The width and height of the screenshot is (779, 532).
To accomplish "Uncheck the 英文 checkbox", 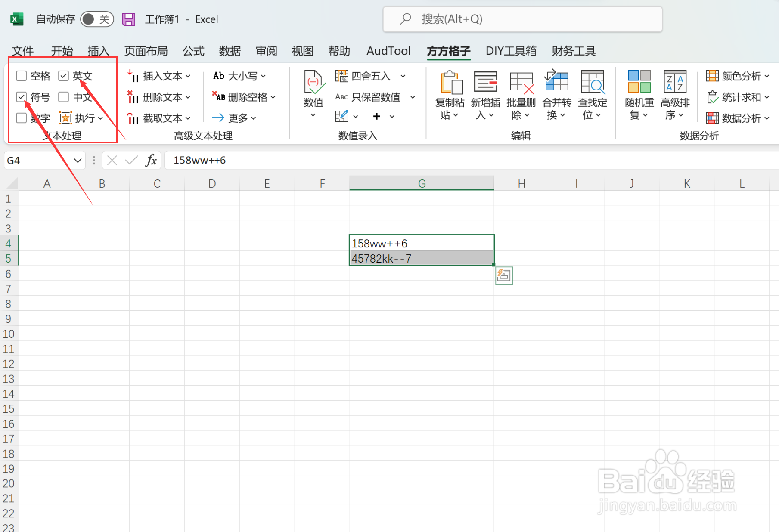I will (x=64, y=76).
